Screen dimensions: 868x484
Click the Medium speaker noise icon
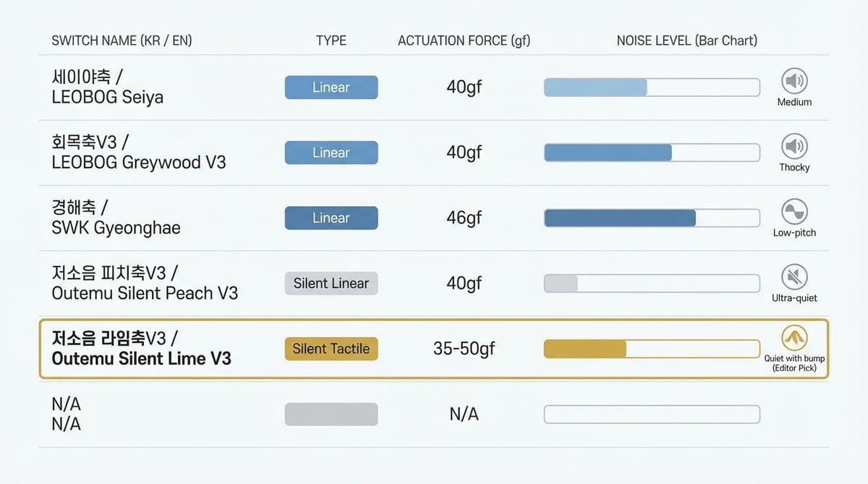click(x=794, y=81)
